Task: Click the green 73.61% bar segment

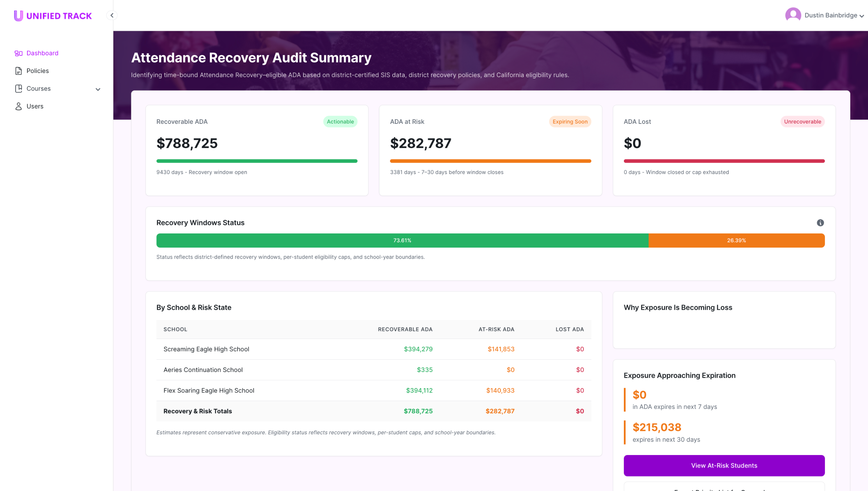Action: (x=402, y=240)
